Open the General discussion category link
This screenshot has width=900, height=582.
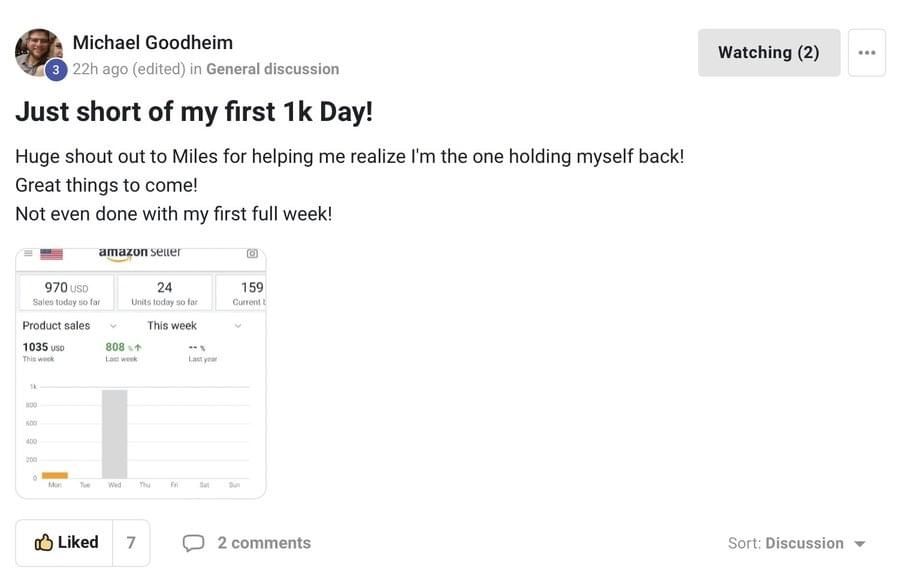pos(272,69)
